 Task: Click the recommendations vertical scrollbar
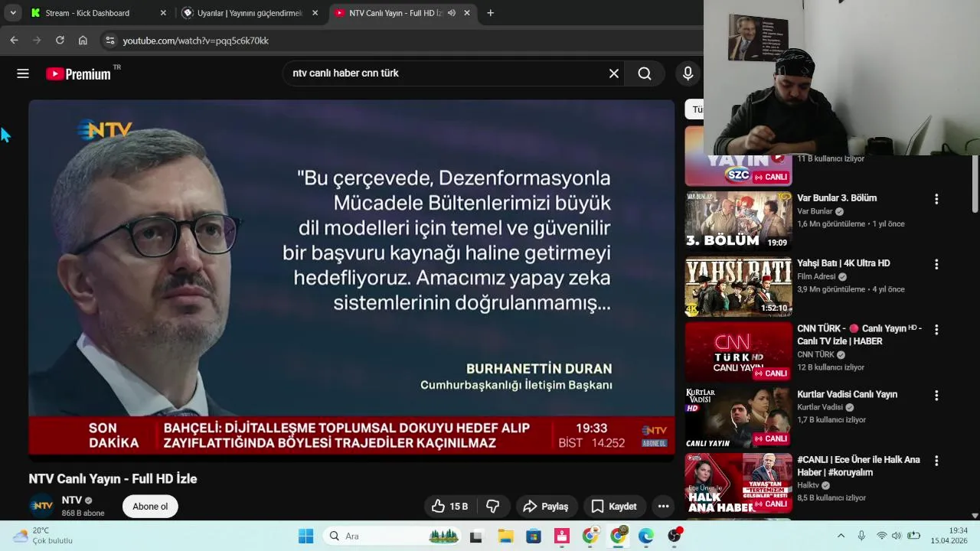tap(975, 184)
